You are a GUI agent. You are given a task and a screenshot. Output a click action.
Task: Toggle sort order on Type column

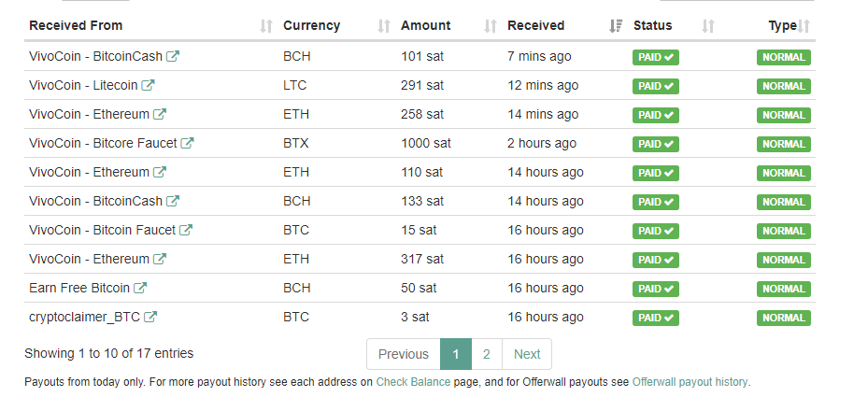[x=804, y=26]
